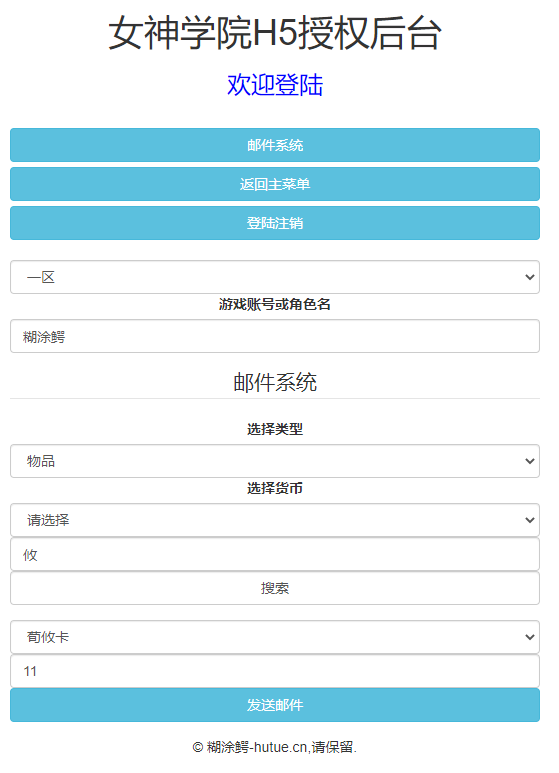Return via 返回主菜单 button
The height and width of the screenshot is (773, 559).
275,184
